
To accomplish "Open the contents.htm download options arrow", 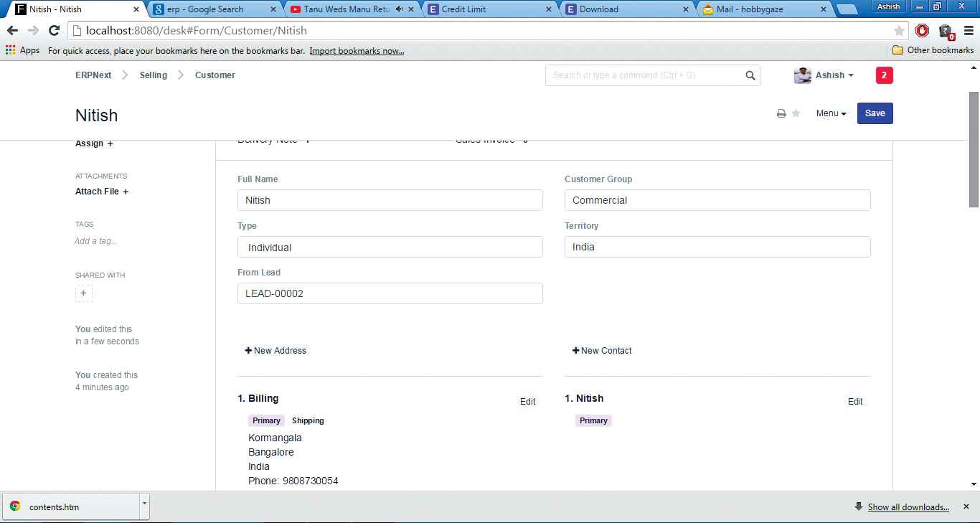I will (144, 504).
